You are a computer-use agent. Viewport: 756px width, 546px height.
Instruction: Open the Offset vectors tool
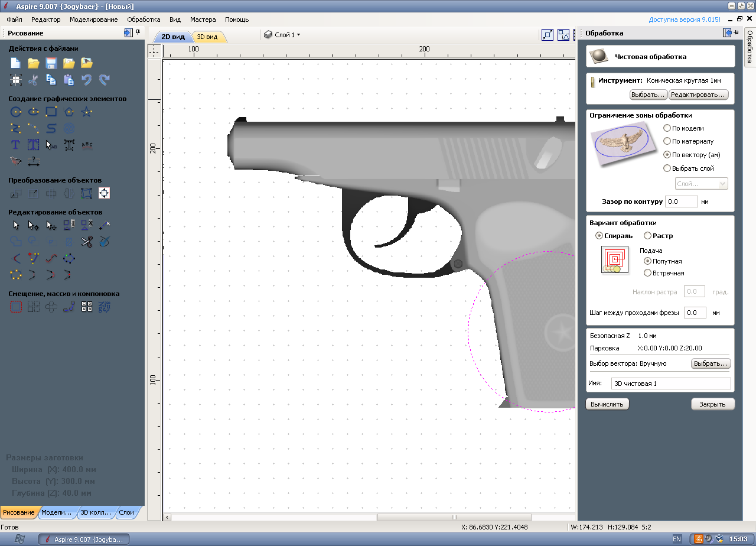(16, 307)
